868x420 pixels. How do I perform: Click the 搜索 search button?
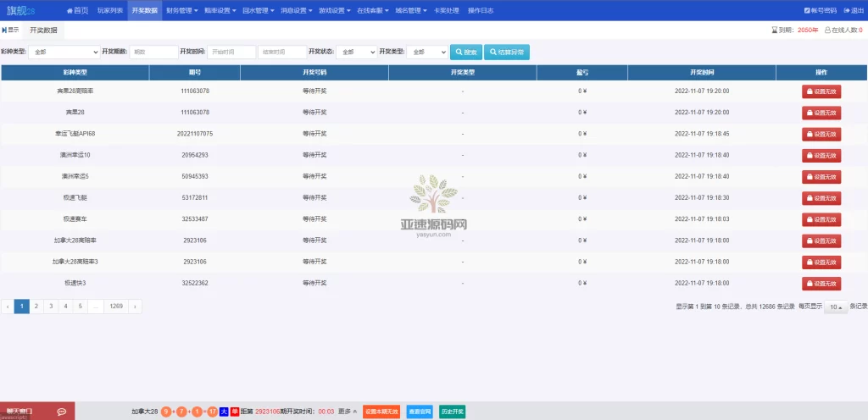(x=466, y=52)
